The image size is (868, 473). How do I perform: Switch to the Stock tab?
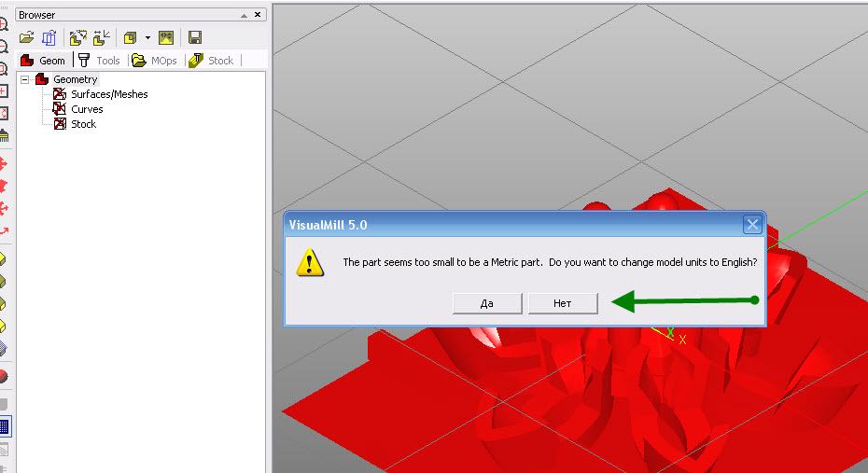coord(212,61)
